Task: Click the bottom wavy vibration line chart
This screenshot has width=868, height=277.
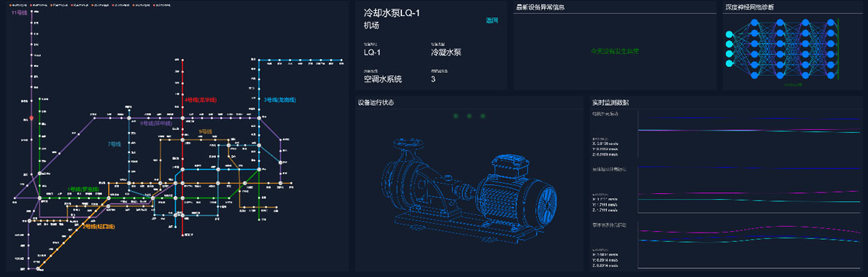Action: [749, 244]
